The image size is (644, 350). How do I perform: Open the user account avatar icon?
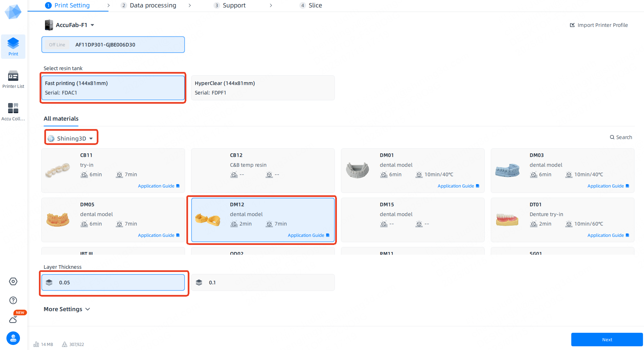[x=13, y=338]
